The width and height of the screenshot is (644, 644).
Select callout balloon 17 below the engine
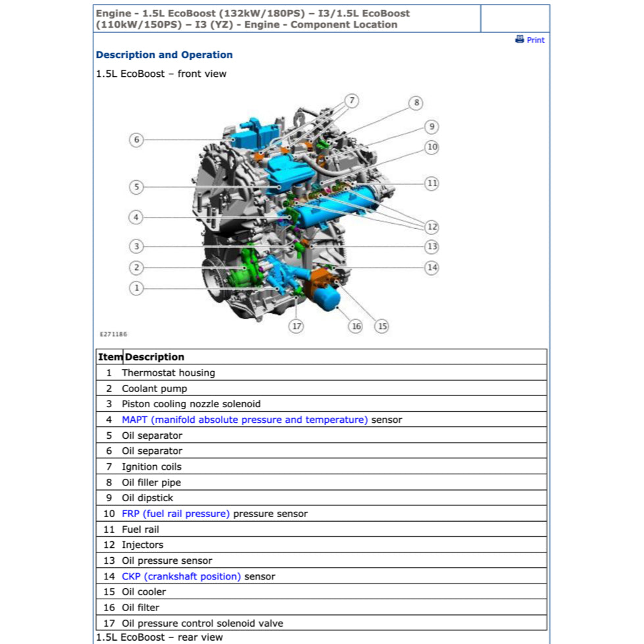(x=297, y=326)
